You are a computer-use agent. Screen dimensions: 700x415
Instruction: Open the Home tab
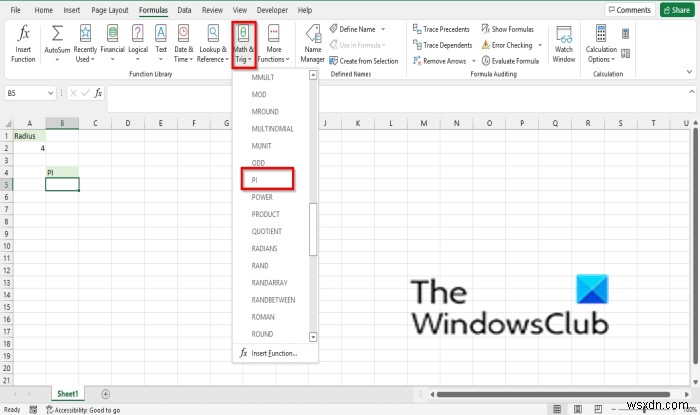tap(43, 10)
